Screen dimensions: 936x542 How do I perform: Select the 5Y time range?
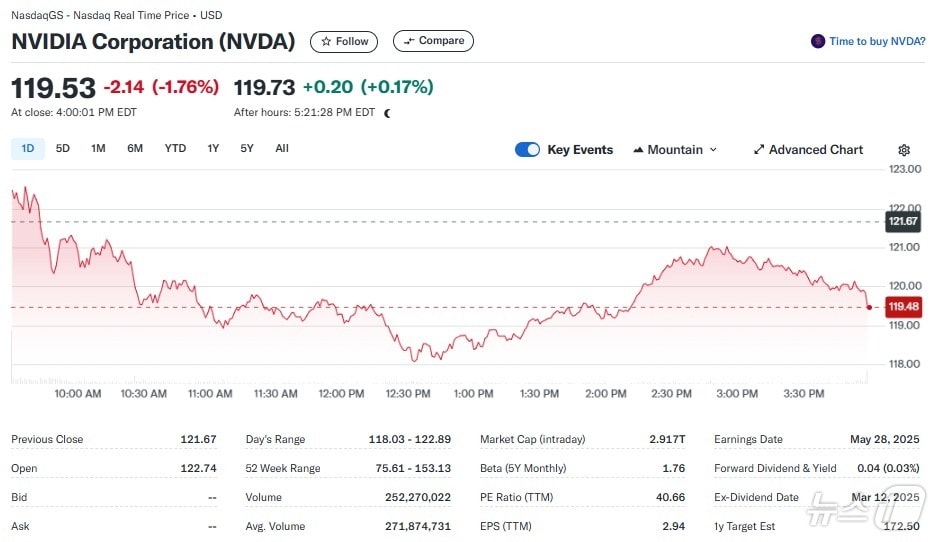pos(247,149)
